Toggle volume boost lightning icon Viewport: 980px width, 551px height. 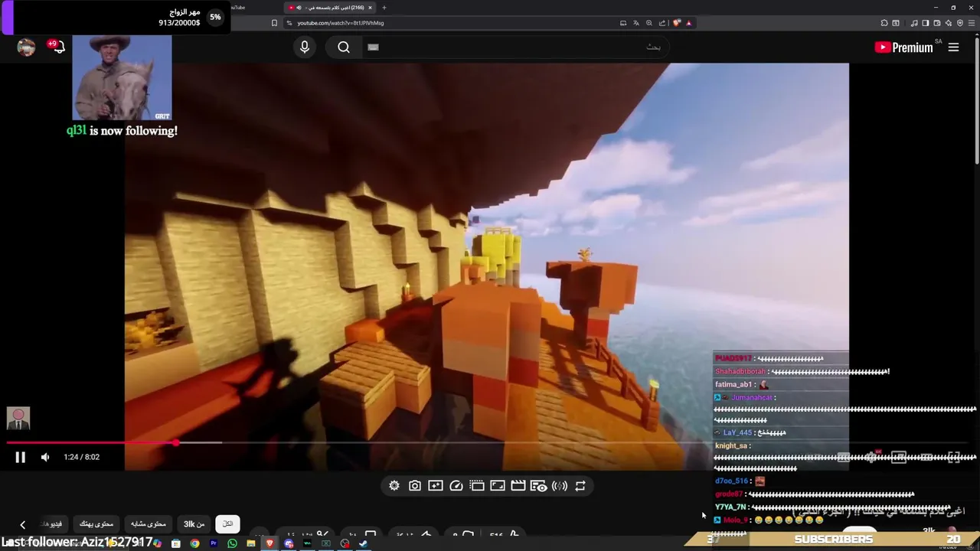[560, 486]
